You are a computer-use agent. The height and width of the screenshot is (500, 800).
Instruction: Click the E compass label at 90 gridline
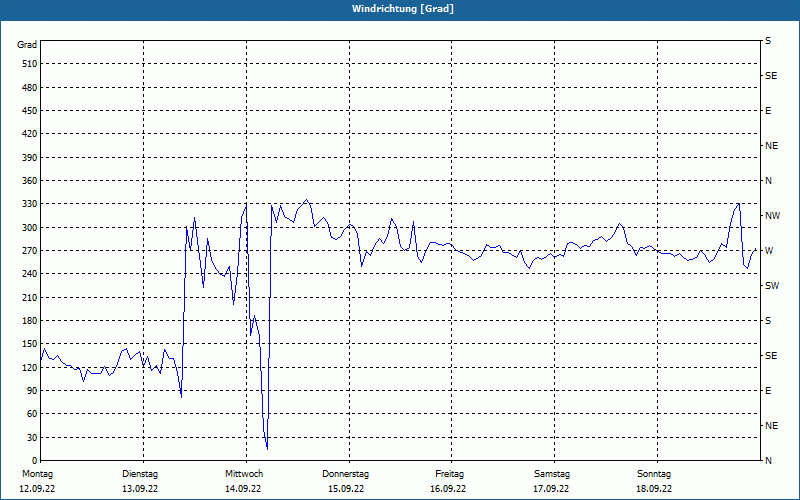pos(768,391)
